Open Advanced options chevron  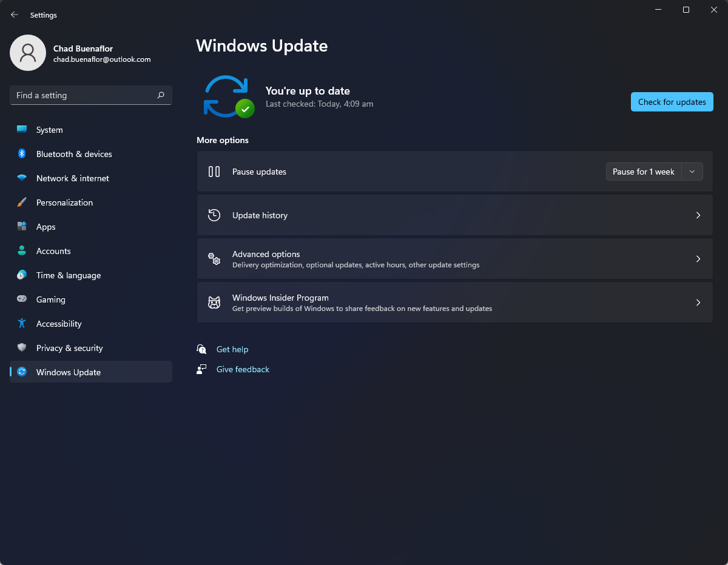tap(698, 259)
